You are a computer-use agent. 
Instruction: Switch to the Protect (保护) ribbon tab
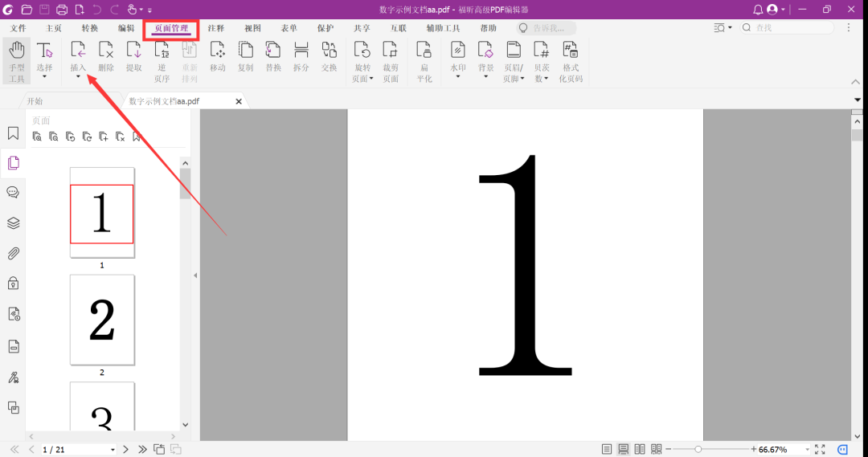coord(325,28)
